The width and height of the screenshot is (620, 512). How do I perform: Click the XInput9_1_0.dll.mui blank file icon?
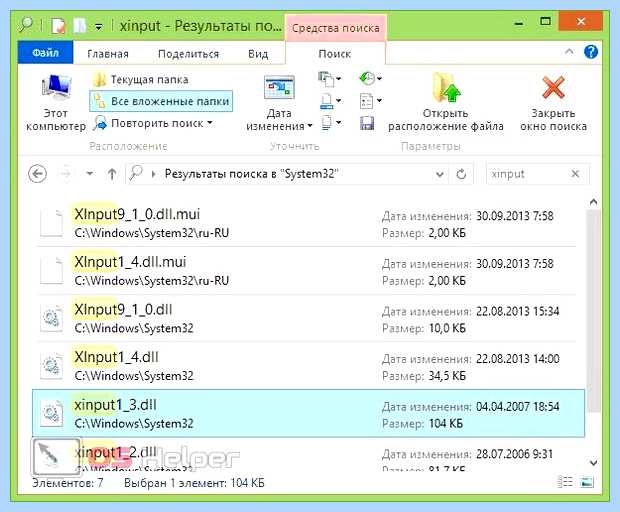[51, 223]
